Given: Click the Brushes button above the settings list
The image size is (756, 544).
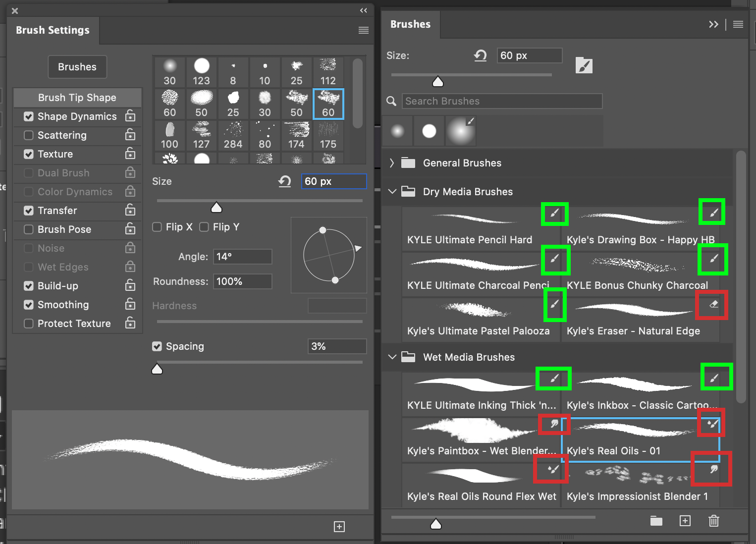Looking at the screenshot, I should pos(77,66).
